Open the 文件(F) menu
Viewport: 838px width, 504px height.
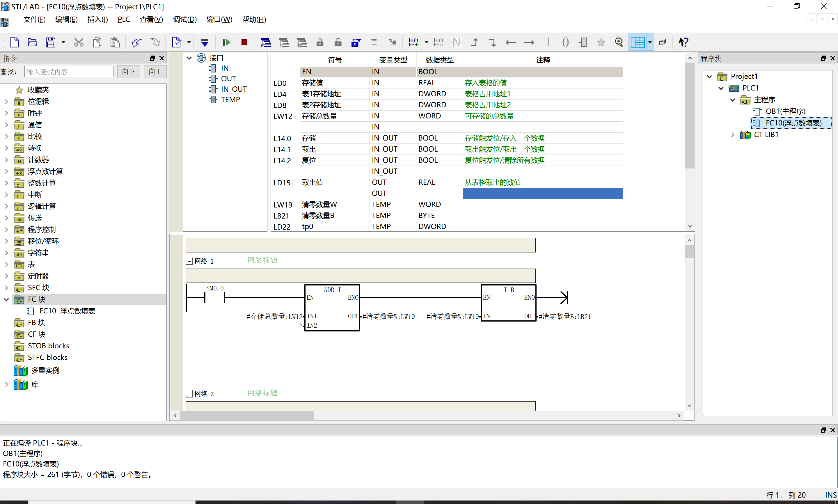point(34,19)
